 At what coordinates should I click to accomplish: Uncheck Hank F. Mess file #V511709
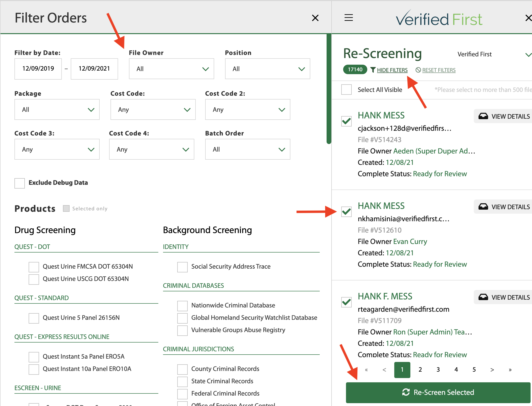point(346,302)
